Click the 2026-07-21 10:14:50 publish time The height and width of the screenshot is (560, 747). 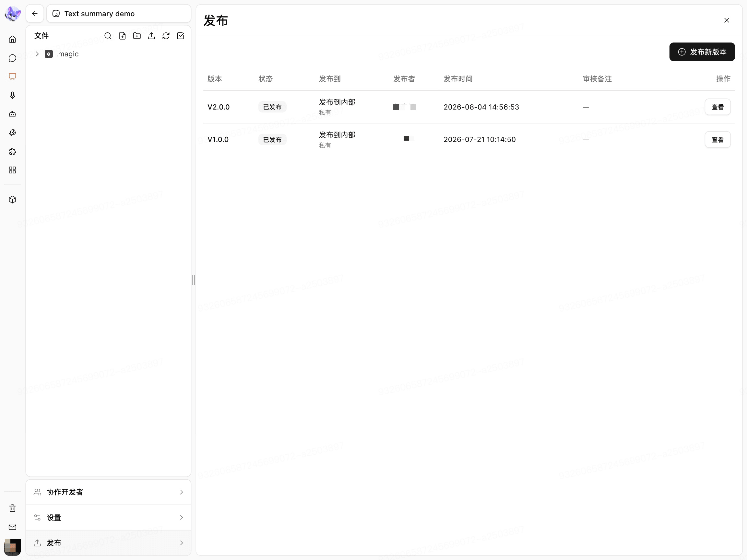480,140
